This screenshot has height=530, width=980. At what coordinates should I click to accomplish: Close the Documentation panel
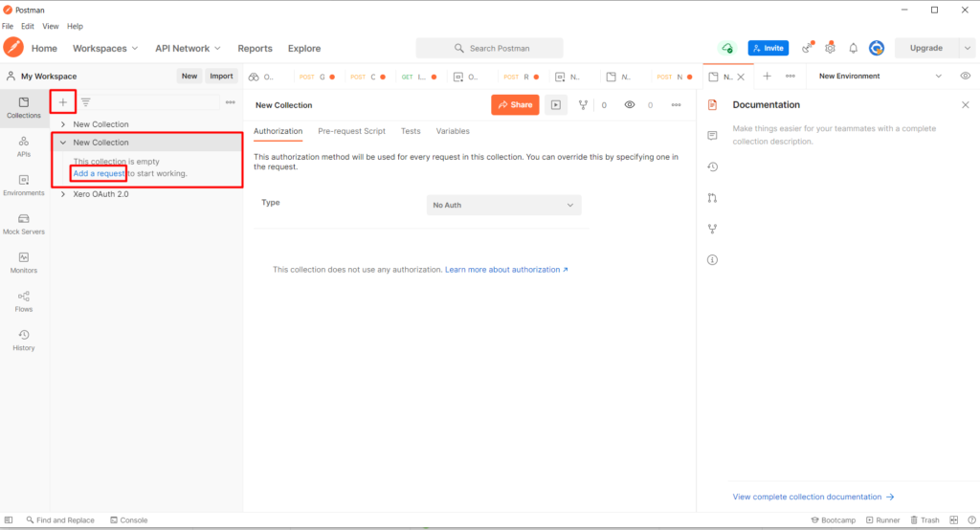pos(965,105)
